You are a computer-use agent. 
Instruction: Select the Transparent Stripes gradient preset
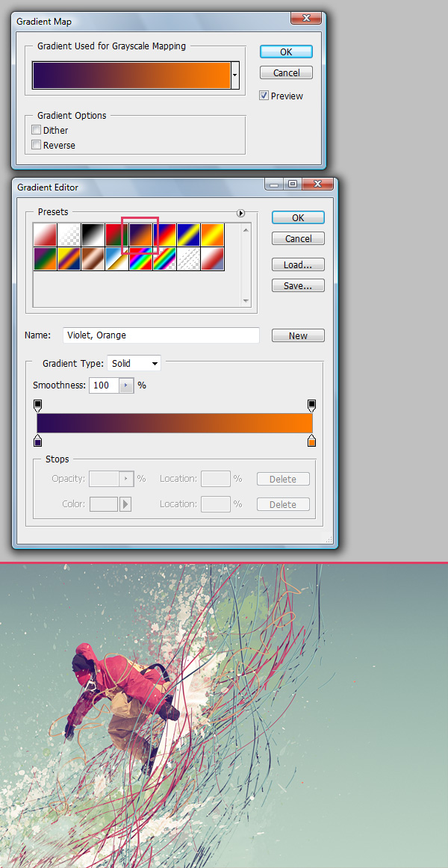pyautogui.click(x=188, y=258)
